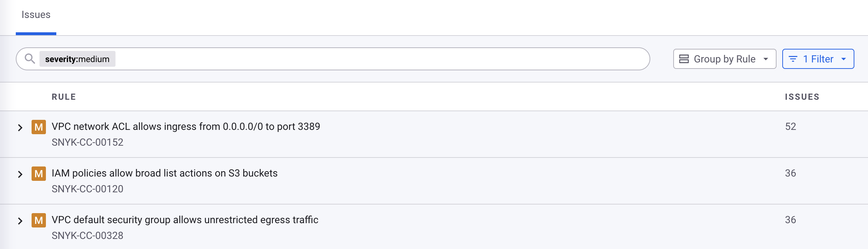Click the severity:medium filter chip
Viewport: 868px width, 249px height.
click(77, 59)
